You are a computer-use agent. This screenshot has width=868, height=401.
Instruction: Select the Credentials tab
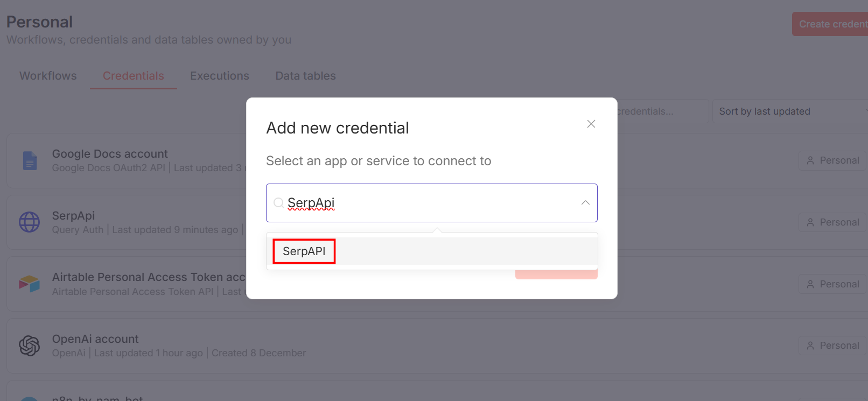tap(133, 76)
